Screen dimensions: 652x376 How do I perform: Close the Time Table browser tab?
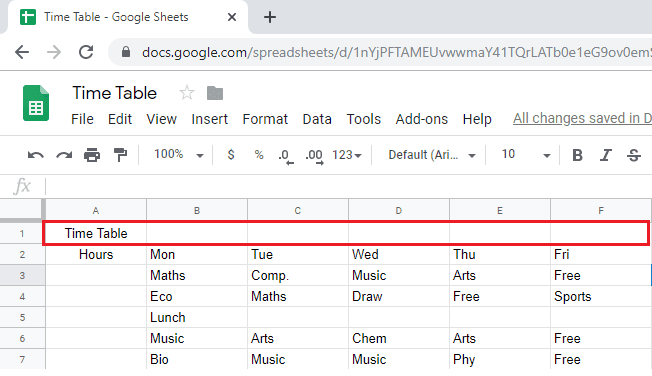point(232,17)
